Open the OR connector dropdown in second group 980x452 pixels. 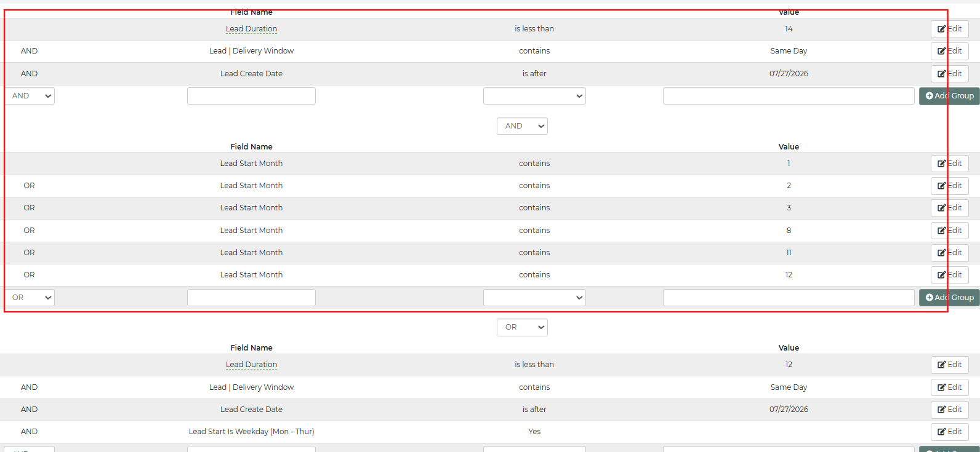point(30,298)
